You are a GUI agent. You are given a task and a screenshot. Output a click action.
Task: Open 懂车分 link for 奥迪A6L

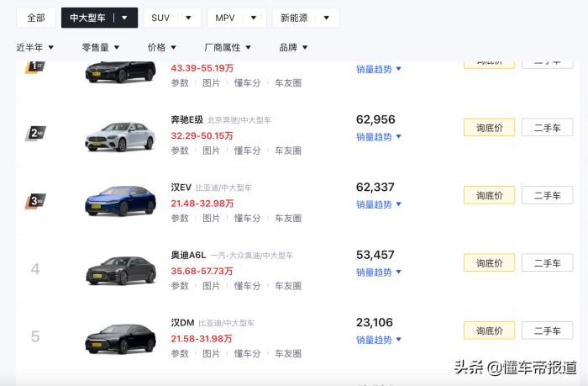247,286
